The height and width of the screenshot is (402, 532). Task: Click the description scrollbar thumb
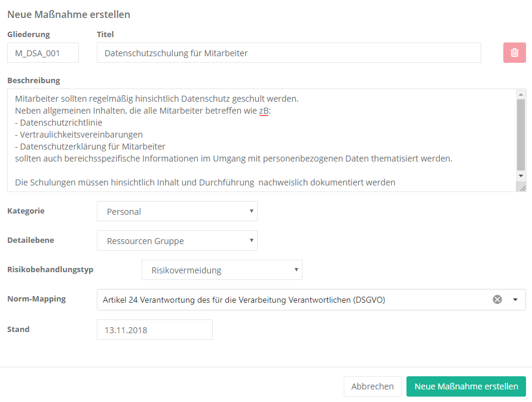point(521,135)
